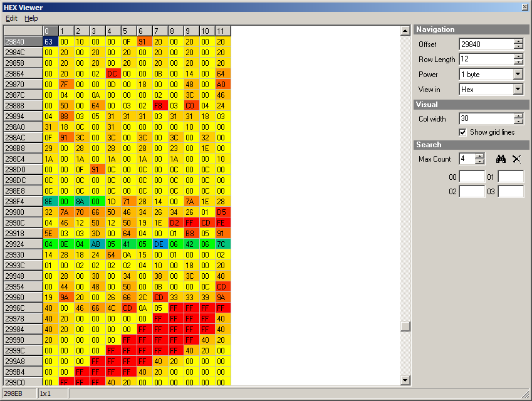Viewport: 532px width, 401px height.
Task: Click status bar offset 298EB
Action: pyautogui.click(x=19, y=393)
